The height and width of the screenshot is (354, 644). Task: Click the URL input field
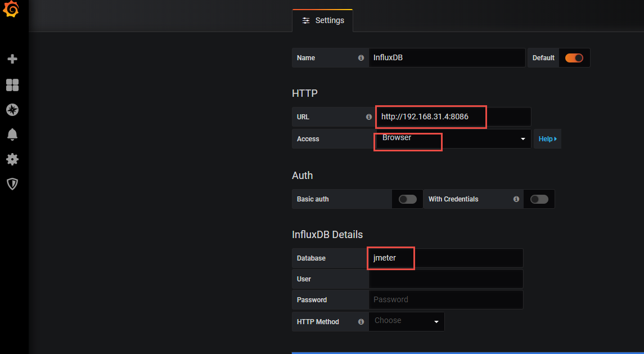[x=453, y=117]
